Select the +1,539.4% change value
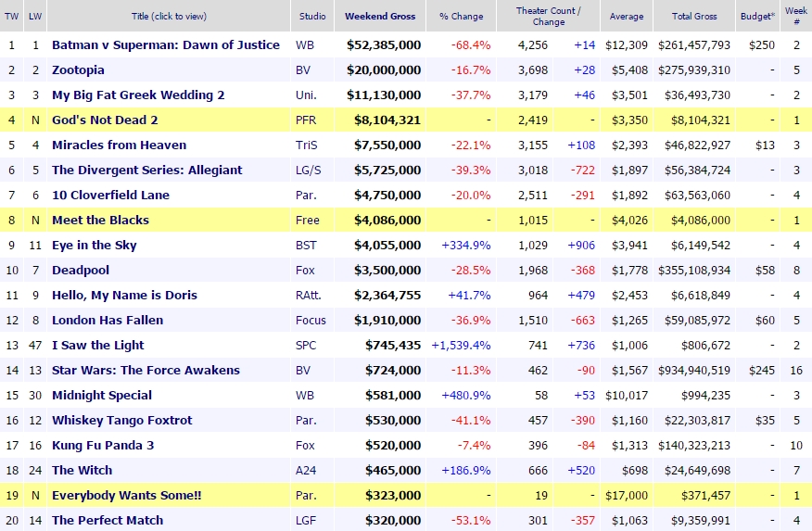This screenshot has width=812, height=531. [x=461, y=346]
